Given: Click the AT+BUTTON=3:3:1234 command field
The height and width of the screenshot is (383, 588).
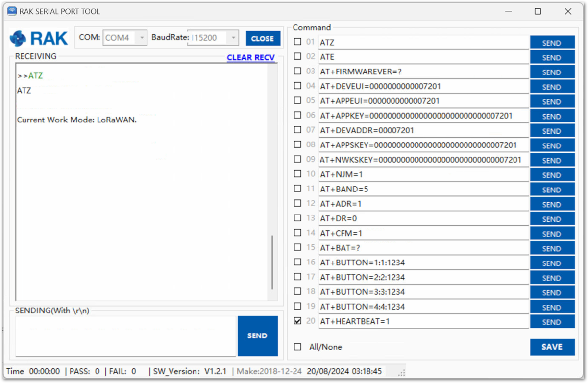Looking at the screenshot, I should click(424, 292).
